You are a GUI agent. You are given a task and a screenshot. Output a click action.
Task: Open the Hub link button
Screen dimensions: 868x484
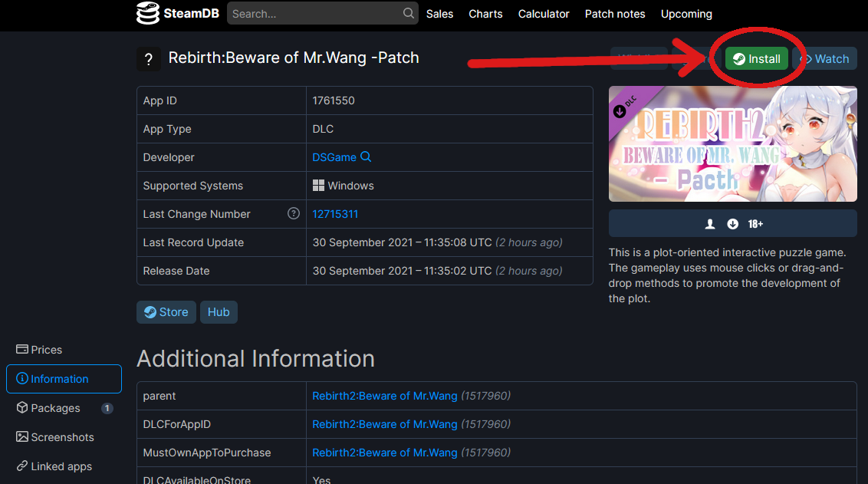tap(219, 312)
